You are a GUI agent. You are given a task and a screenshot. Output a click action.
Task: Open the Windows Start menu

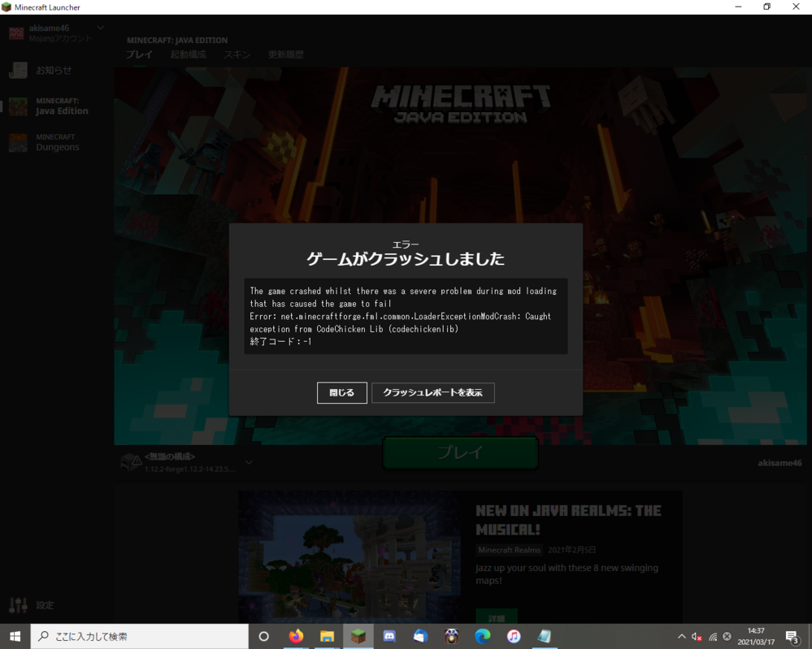tap(15, 636)
